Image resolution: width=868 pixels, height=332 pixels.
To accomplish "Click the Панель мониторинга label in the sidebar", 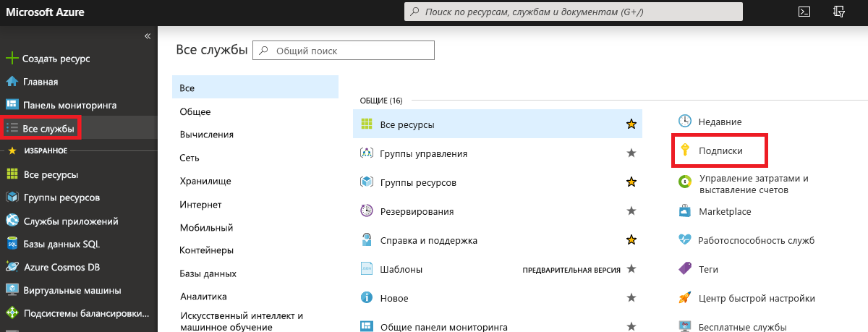I will pos(69,105).
